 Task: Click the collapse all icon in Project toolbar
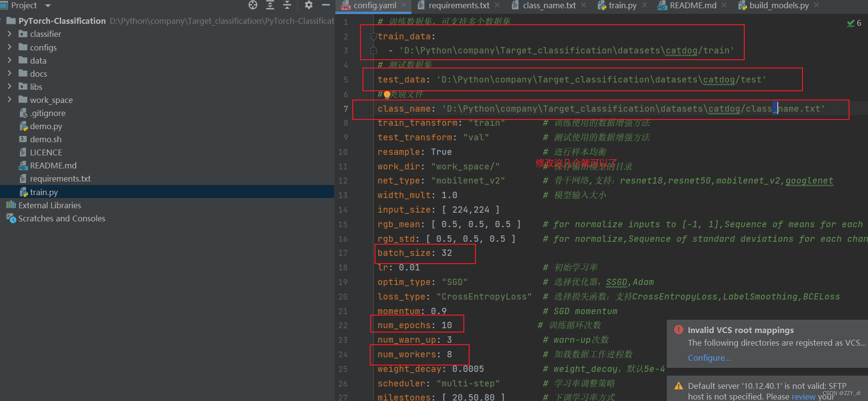[287, 5]
